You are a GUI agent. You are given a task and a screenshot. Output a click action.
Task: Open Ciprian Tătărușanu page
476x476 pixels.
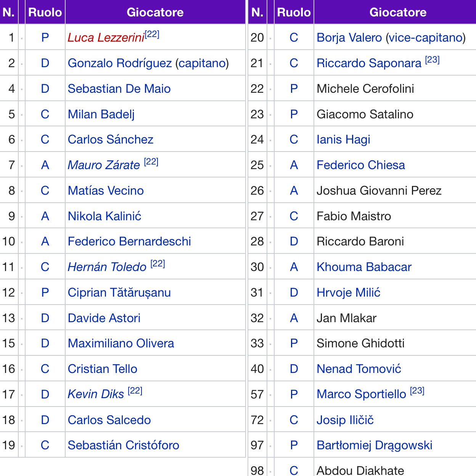click(x=119, y=293)
